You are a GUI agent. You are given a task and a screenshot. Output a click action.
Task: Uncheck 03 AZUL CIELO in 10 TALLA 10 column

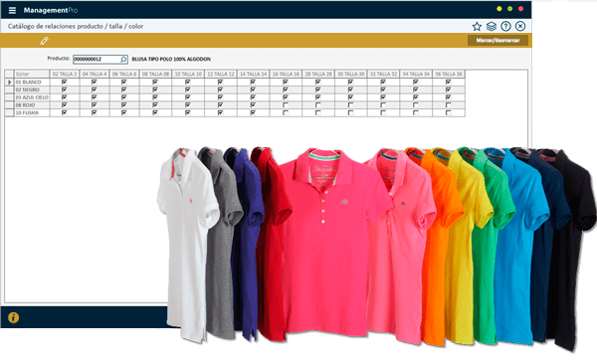click(188, 97)
